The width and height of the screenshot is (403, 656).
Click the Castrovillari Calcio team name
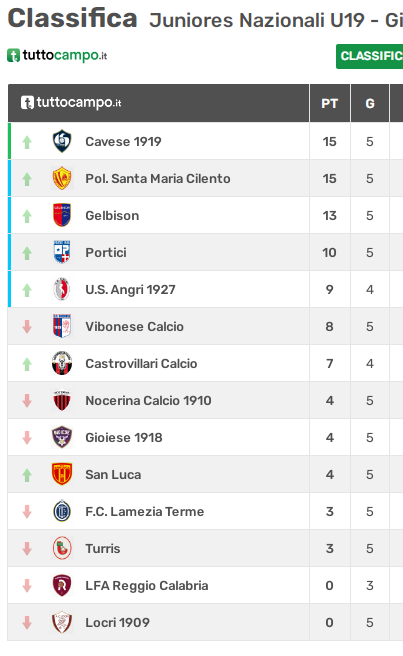[141, 364]
